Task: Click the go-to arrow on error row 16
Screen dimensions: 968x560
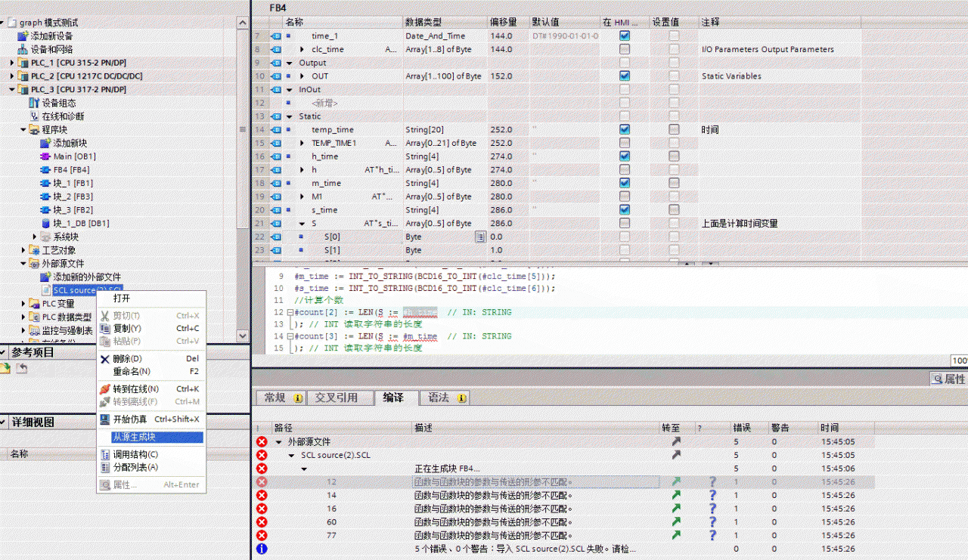Action: [675, 508]
